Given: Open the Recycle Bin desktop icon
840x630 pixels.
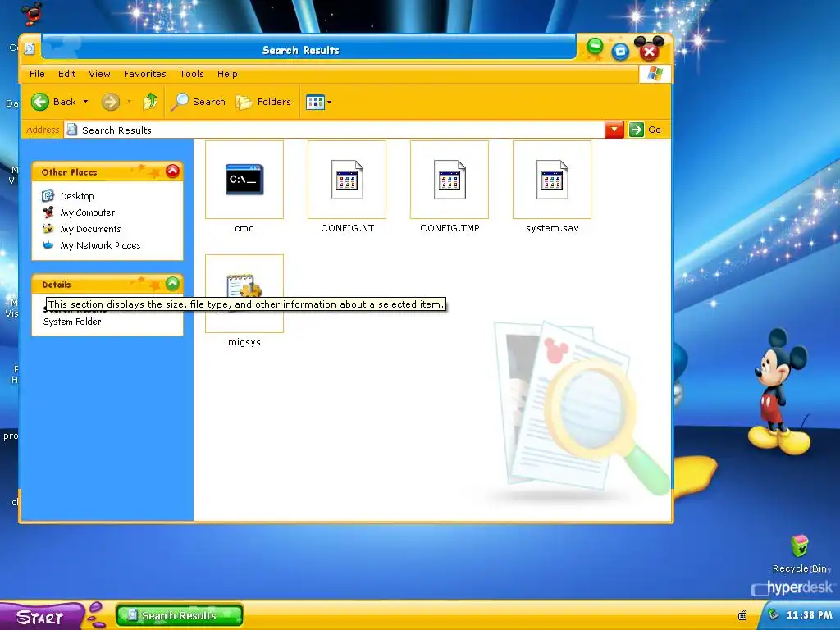Looking at the screenshot, I should (x=800, y=546).
